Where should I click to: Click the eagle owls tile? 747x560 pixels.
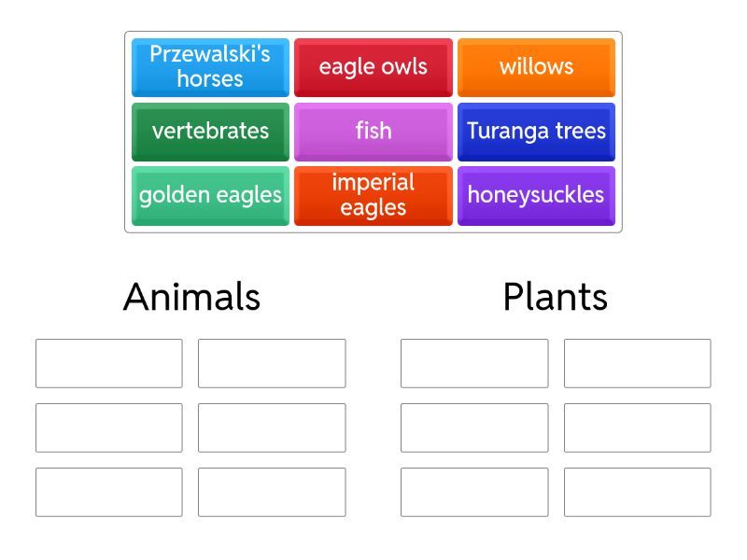pyautogui.click(x=373, y=67)
